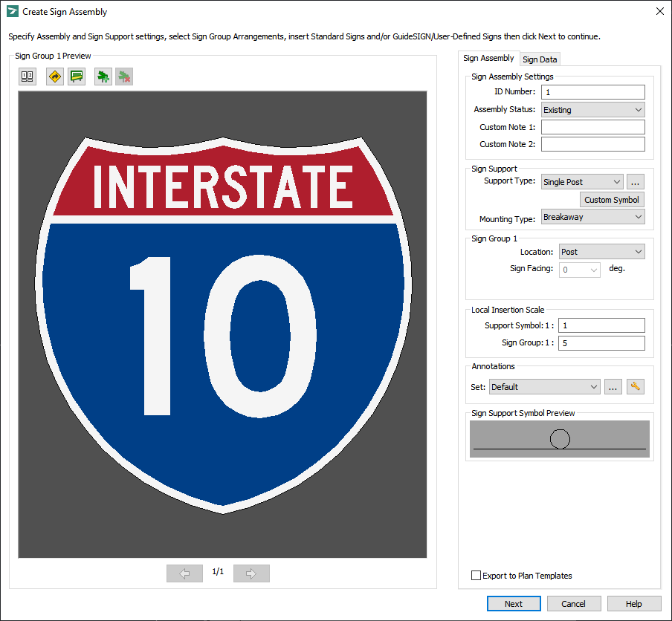Viewport: 672px width, 621px height.
Task: Expand the Sign Group Location dropdown
Action: pyautogui.click(x=601, y=252)
